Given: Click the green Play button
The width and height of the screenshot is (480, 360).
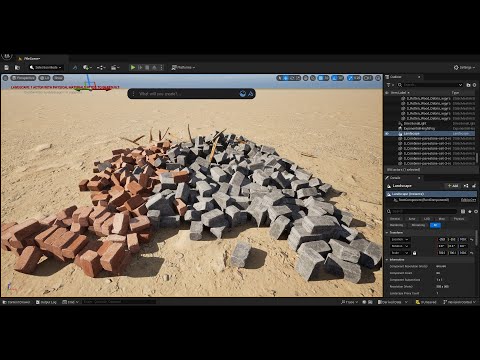Looking at the screenshot, I should [133, 68].
